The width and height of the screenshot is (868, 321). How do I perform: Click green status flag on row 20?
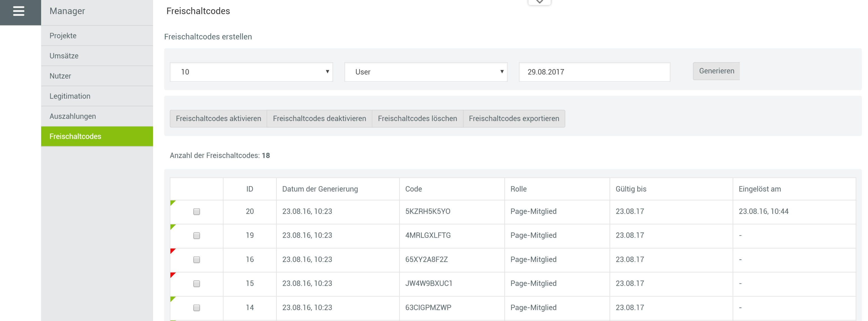click(x=173, y=202)
